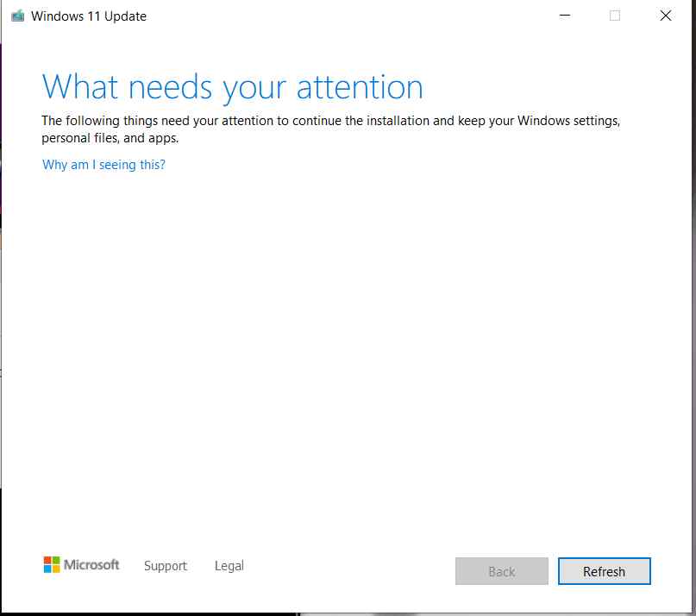Screen dimensions: 696x616
Task: Click the Refresh button
Action: (604, 571)
